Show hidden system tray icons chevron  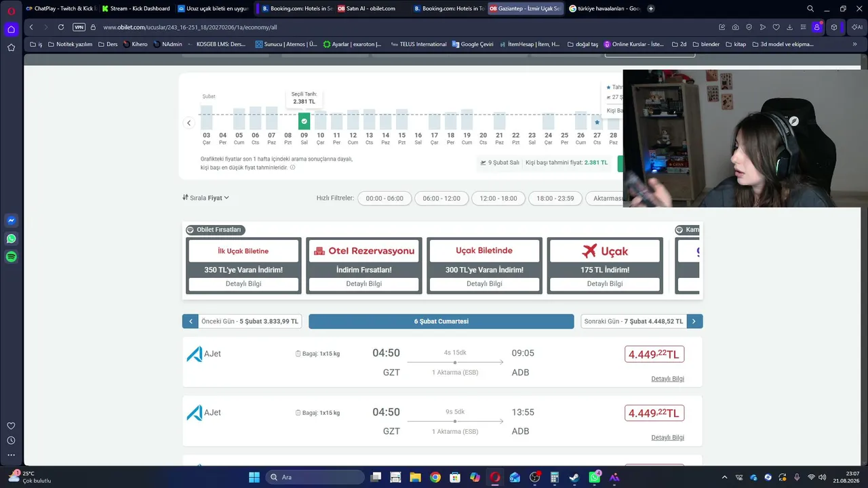(724, 477)
